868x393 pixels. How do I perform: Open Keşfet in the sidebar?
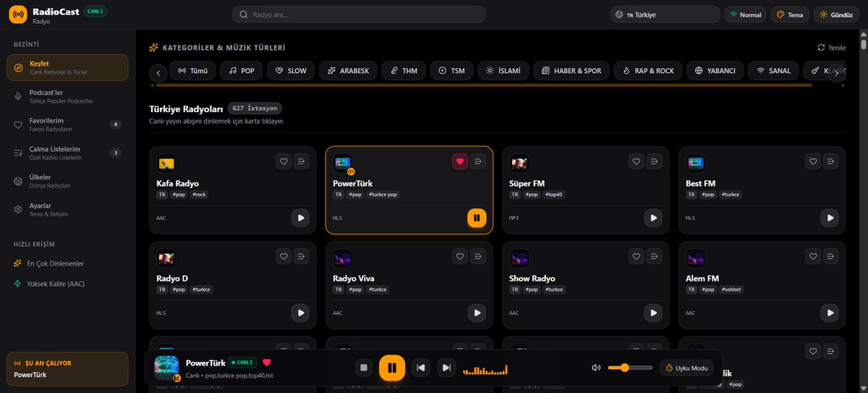click(x=67, y=67)
